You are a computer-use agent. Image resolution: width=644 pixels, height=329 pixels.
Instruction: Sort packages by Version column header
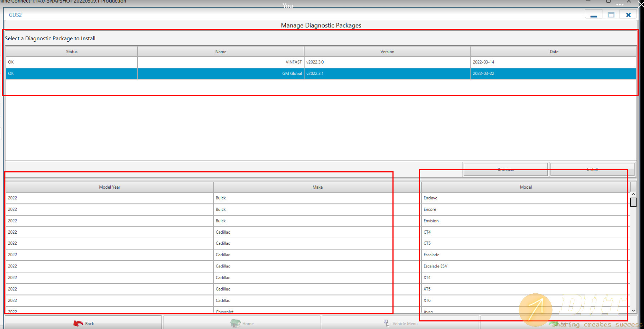point(387,52)
